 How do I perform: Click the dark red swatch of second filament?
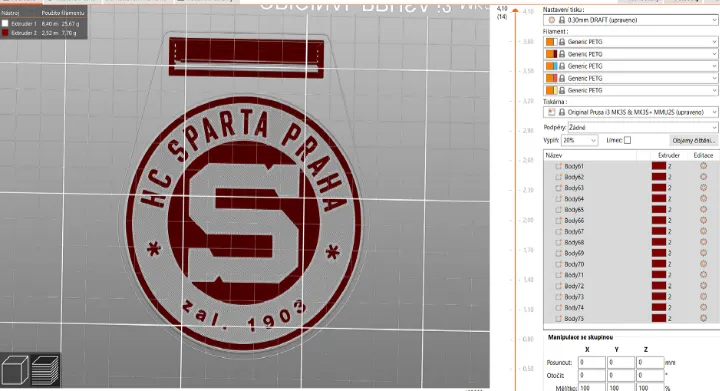[555, 54]
